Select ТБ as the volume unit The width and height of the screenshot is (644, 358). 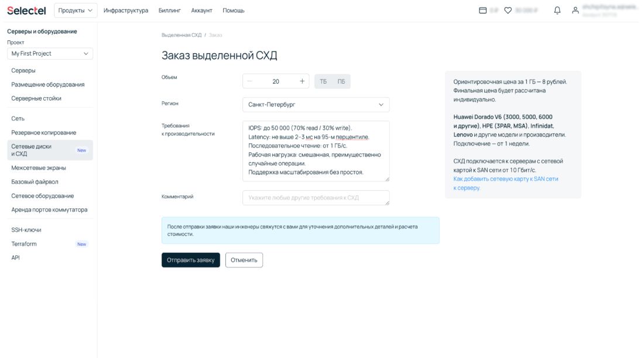click(x=323, y=81)
